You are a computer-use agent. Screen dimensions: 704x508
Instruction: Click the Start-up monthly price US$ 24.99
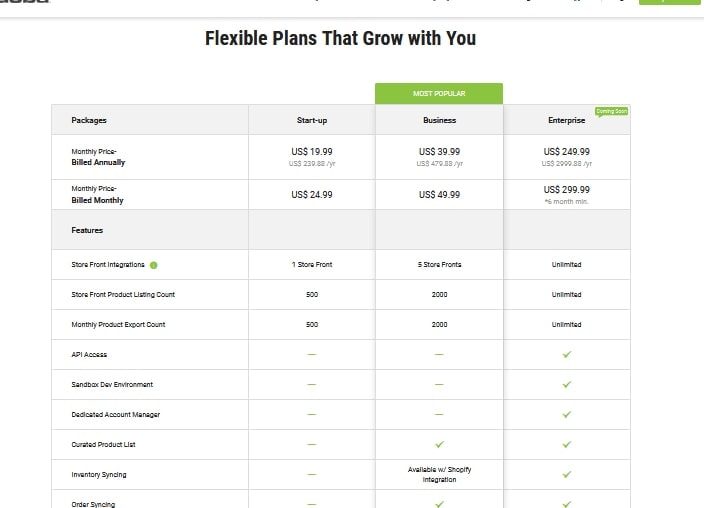coord(311,195)
